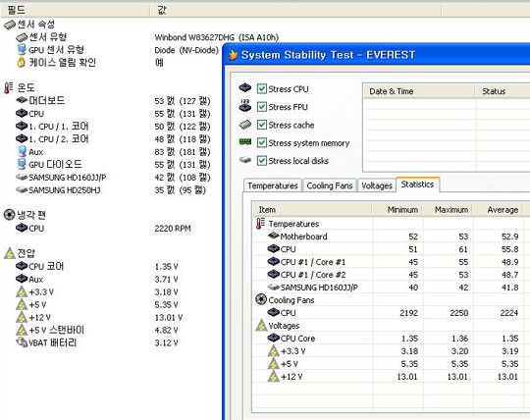Toggle Stress local disks checkbox
530x420 pixels.
pyautogui.click(x=262, y=161)
